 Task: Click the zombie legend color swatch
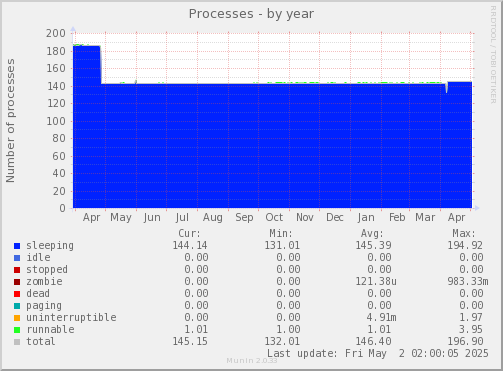point(17,282)
